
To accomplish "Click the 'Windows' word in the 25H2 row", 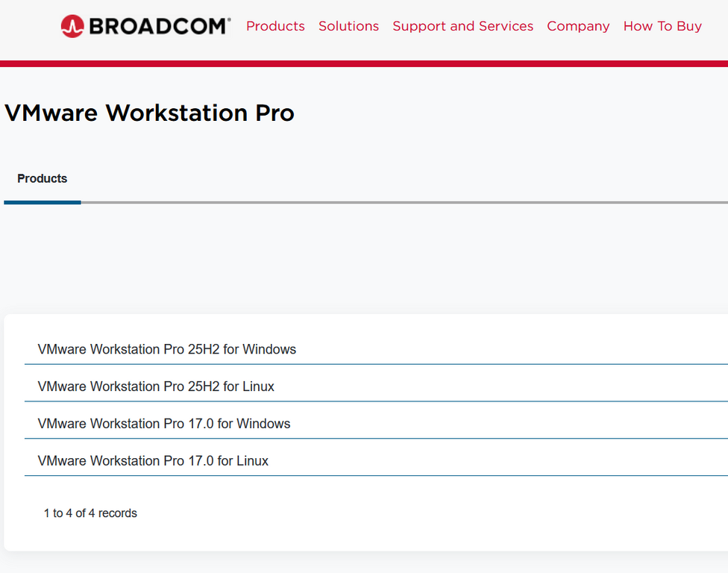I will coord(269,349).
